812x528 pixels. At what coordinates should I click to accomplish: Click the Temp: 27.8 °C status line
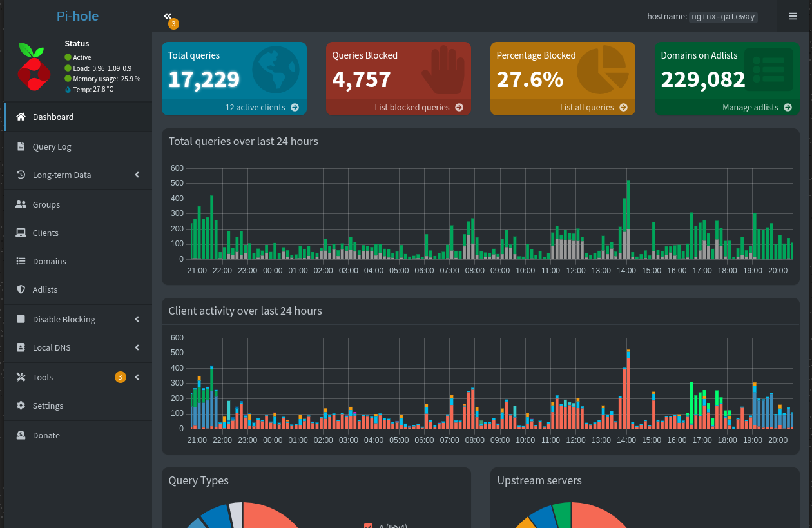(89, 90)
